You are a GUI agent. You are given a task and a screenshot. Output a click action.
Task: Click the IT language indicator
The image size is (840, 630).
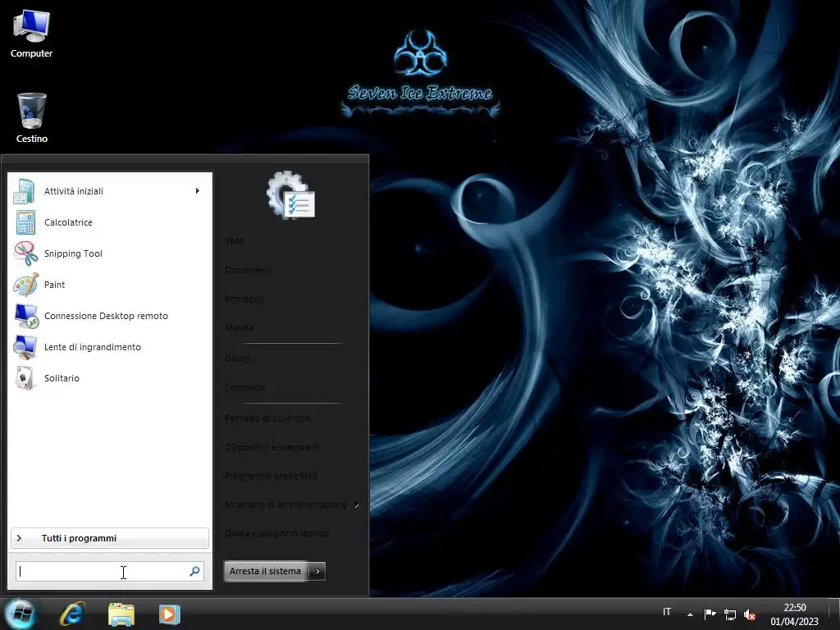coord(667,612)
